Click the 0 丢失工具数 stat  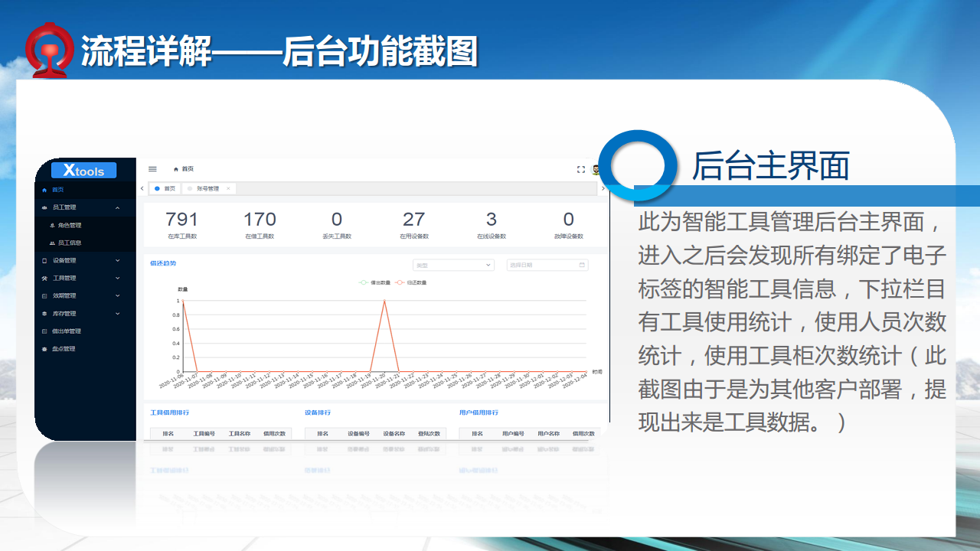click(x=337, y=224)
